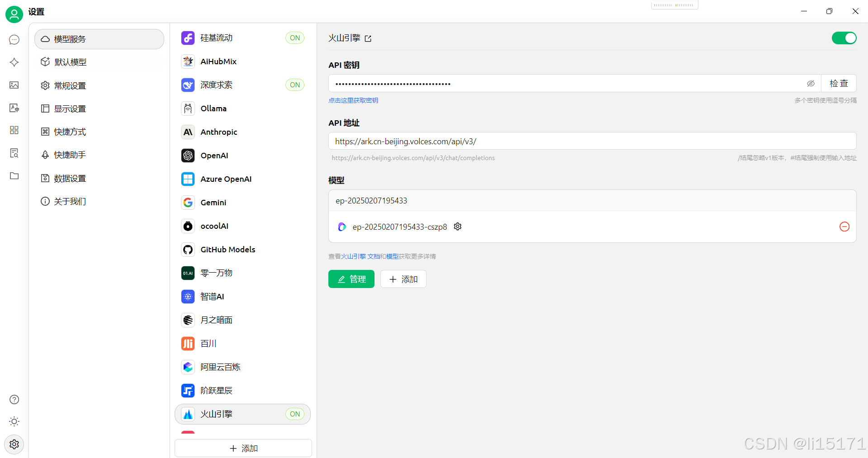Open the translate sidebar icon
The image size is (868, 458).
click(x=14, y=108)
